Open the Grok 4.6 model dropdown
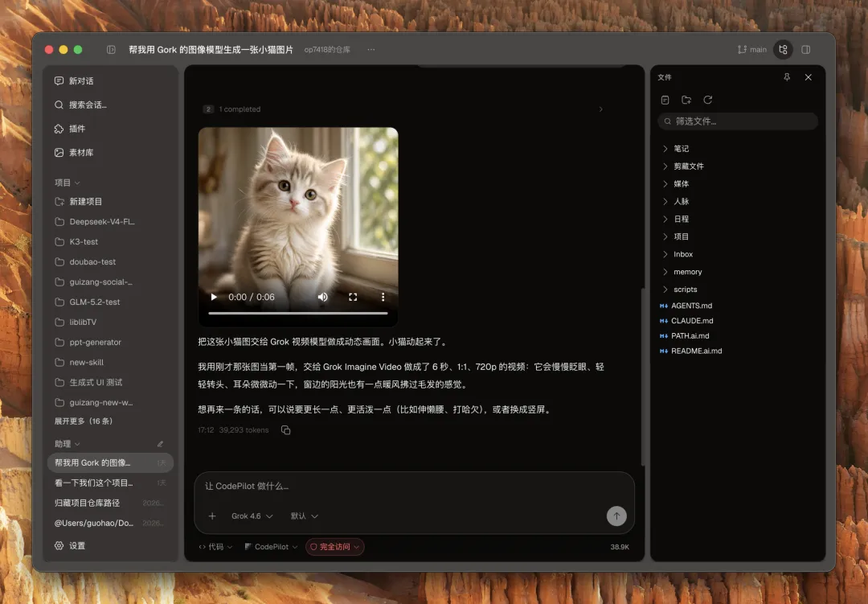Viewport: 868px width, 604px height. (252, 516)
